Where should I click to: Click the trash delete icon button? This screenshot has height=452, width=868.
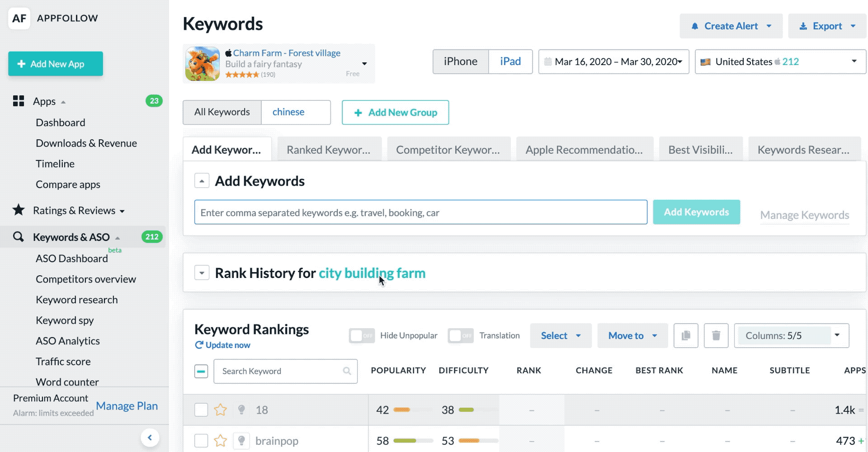pyautogui.click(x=716, y=335)
